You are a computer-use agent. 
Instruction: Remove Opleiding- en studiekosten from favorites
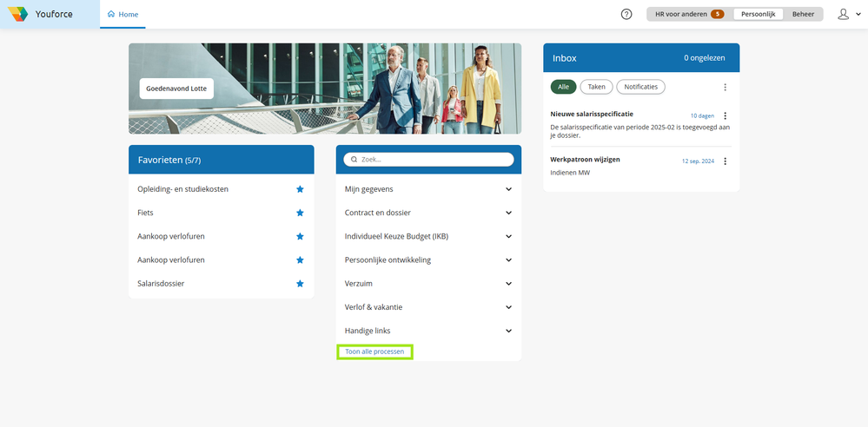point(300,189)
